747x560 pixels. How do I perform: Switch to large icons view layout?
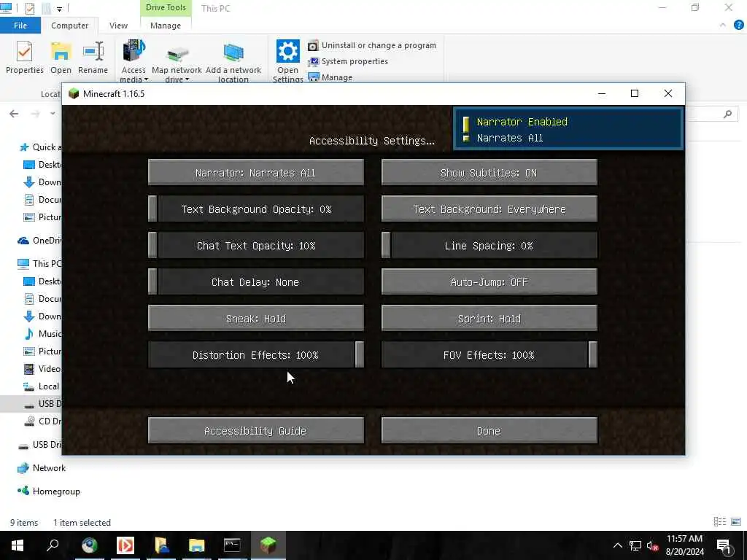click(736, 522)
